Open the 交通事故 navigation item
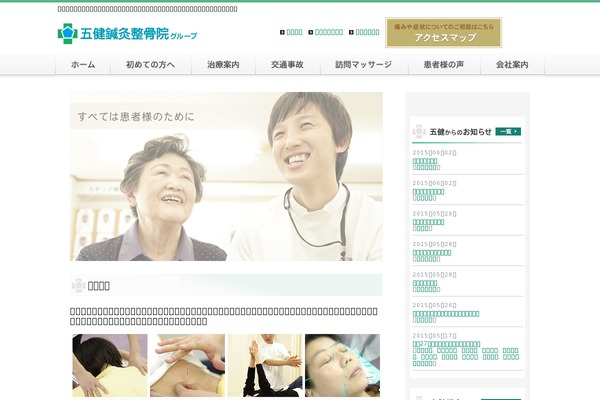 [x=287, y=65]
